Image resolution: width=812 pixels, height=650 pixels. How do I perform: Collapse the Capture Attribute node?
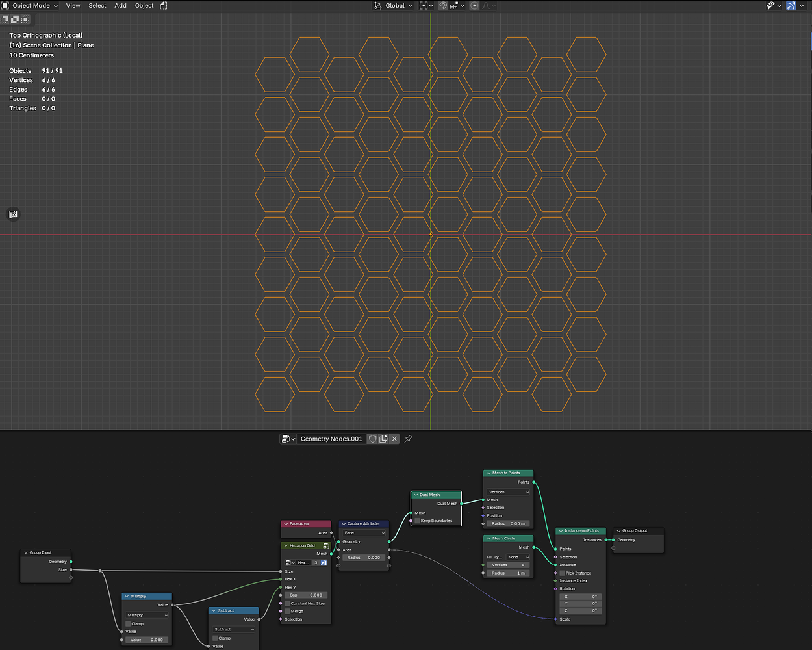pyautogui.click(x=344, y=523)
